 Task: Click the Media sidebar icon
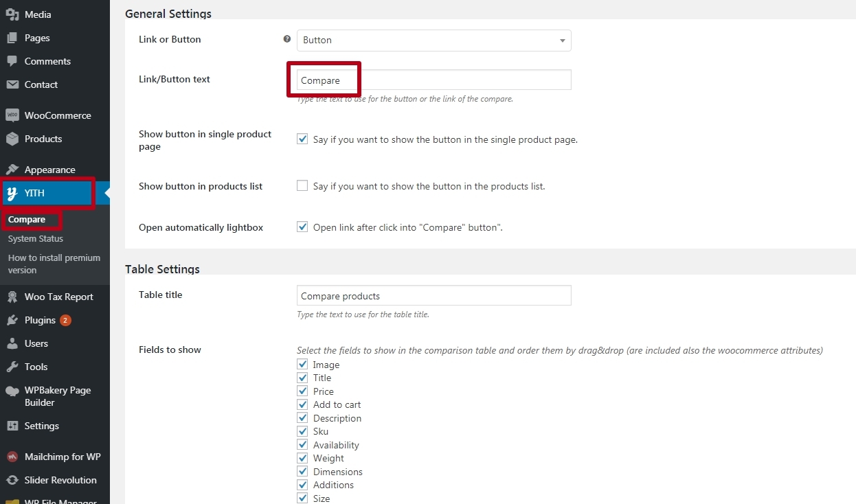12,14
